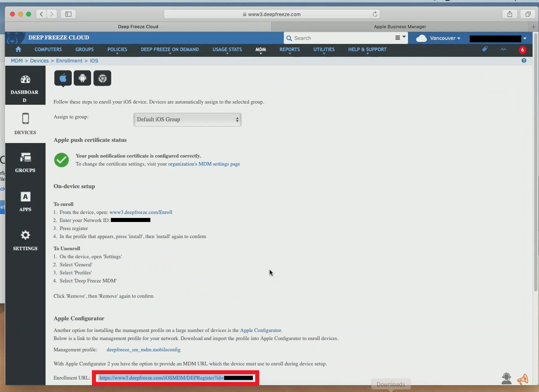The width and height of the screenshot is (539, 392).
Task: Toggle the Safari sidebar button
Action: pyautogui.click(x=68, y=14)
